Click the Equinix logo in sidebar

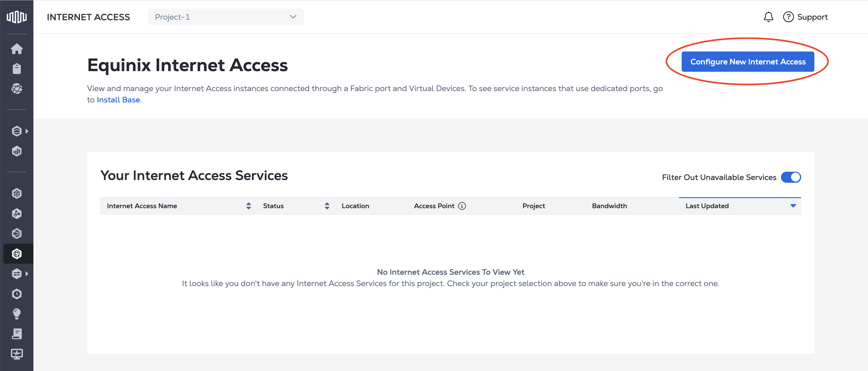17,17
